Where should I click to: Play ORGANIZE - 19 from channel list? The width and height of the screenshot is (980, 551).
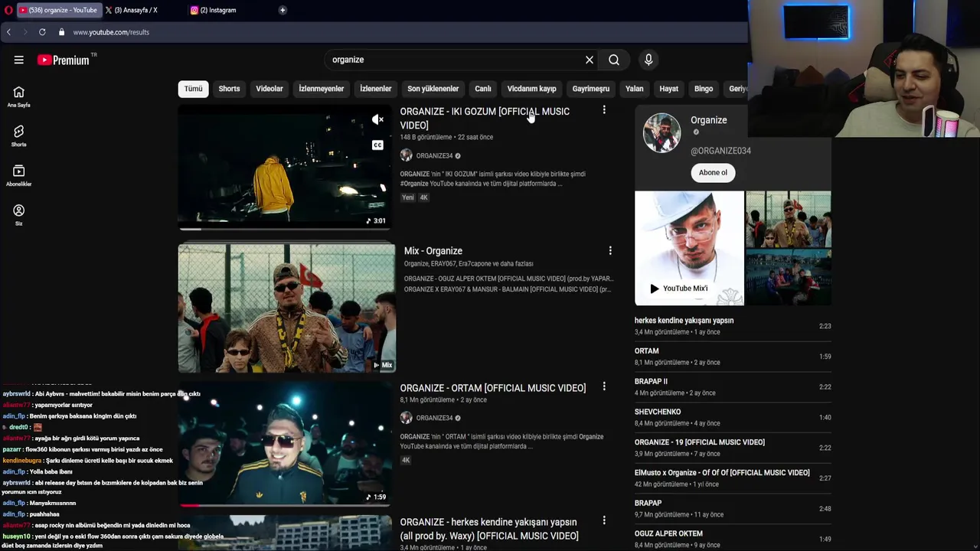733,448
